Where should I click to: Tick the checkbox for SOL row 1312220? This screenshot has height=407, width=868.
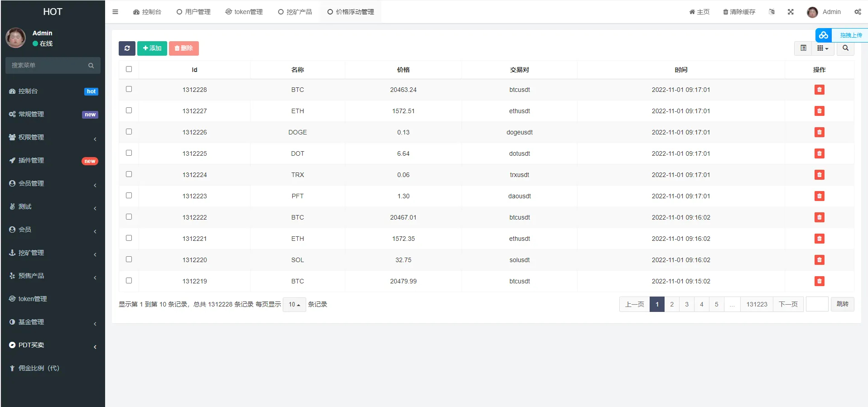[129, 259]
